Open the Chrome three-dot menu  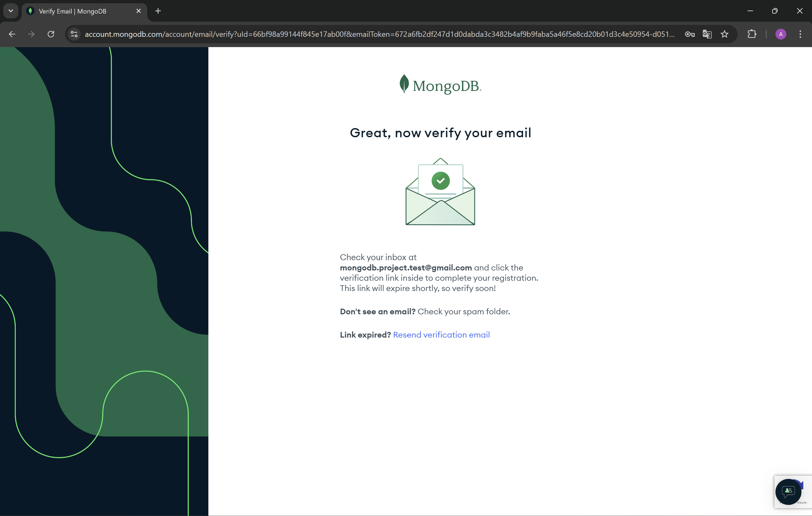tap(800, 34)
